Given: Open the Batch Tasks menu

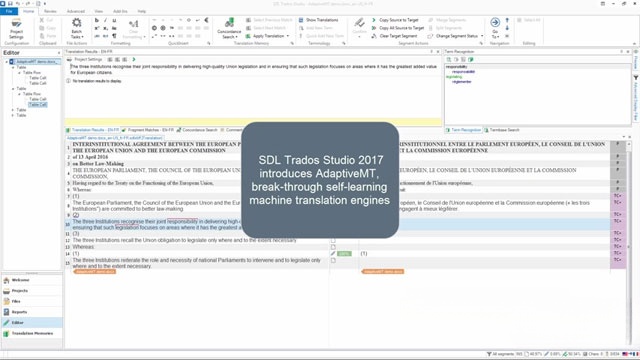Looking at the screenshot, I should click(76, 28).
